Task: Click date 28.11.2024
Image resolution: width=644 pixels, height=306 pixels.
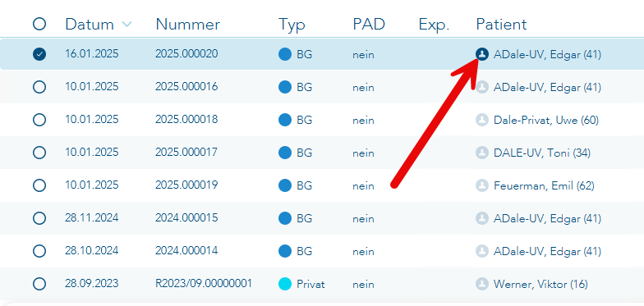Action: [92, 218]
